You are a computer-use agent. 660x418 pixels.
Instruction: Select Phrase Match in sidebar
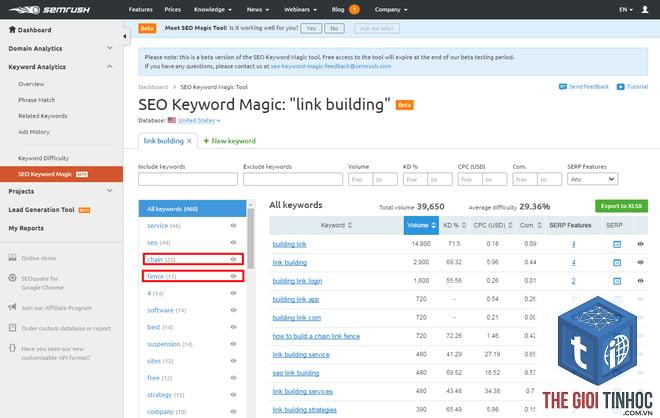pyautogui.click(x=37, y=100)
